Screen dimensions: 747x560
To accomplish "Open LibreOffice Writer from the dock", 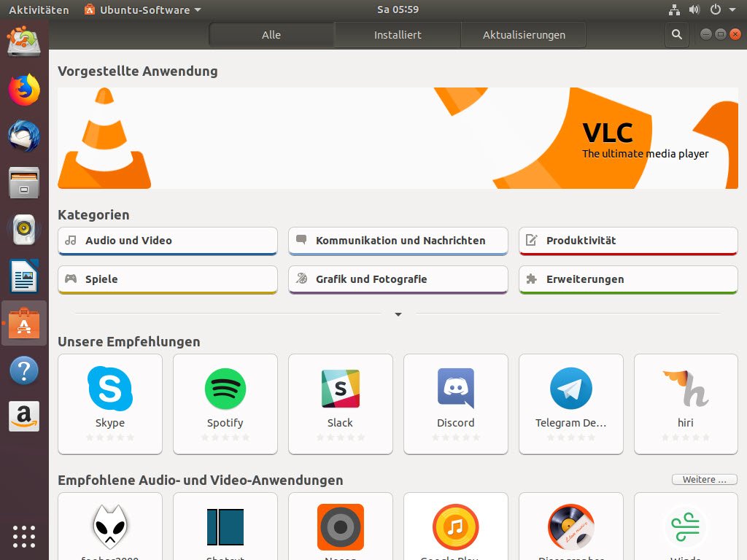I will pyautogui.click(x=24, y=276).
